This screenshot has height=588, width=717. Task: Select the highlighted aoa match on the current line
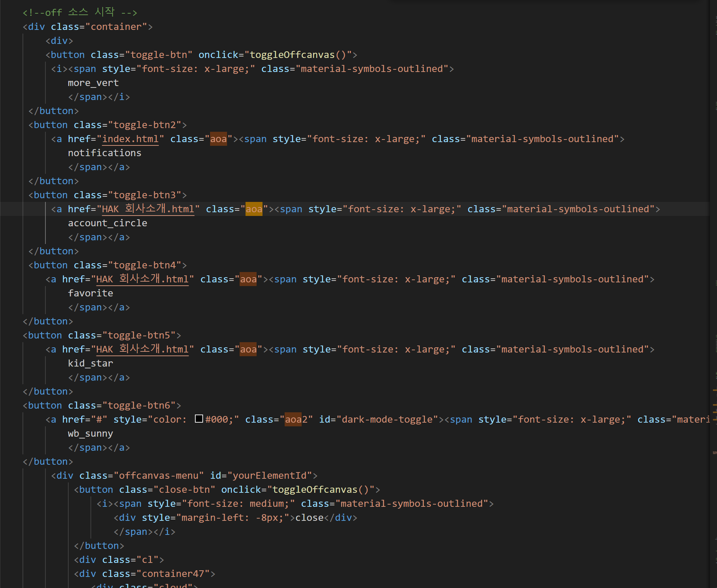click(x=254, y=209)
